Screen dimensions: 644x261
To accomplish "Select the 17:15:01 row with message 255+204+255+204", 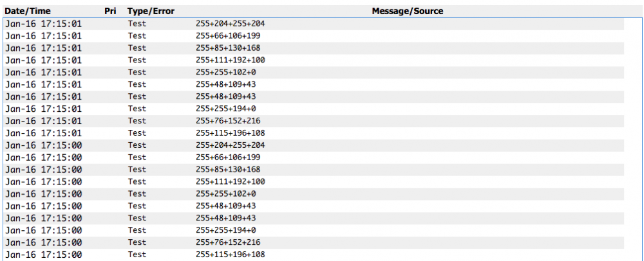I will tap(230, 24).
